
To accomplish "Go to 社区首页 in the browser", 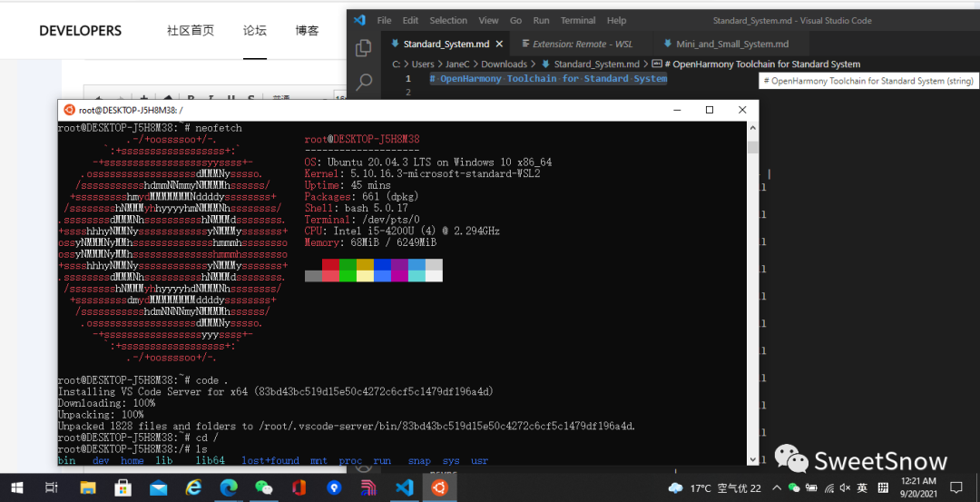I will click(x=191, y=30).
